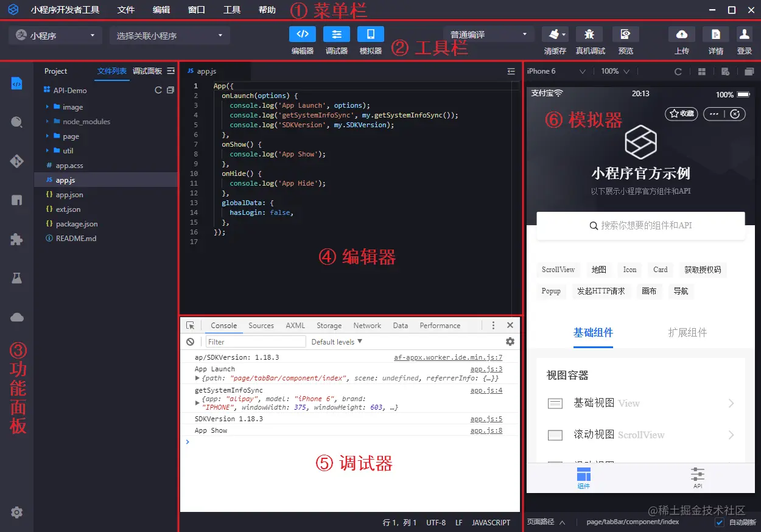
Task: Click the 获取授权码 tag
Action: 703,270
